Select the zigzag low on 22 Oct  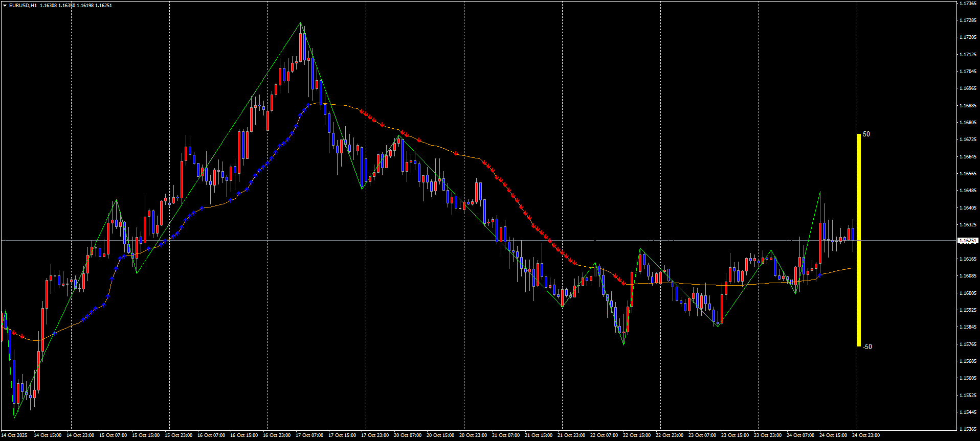coord(624,344)
